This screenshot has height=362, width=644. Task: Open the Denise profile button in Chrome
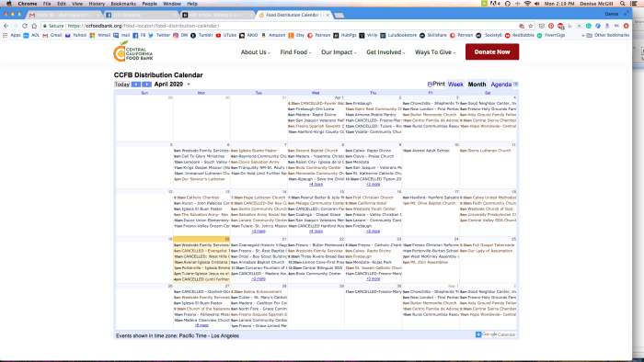point(611,14)
